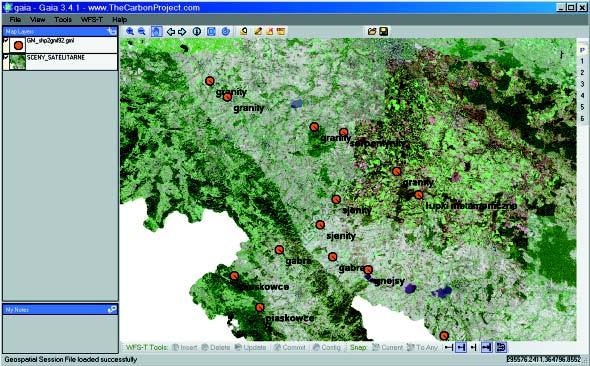The height and width of the screenshot is (366, 590).
Task: Click the Add Layer toolbar icon
Action: click(x=244, y=31)
